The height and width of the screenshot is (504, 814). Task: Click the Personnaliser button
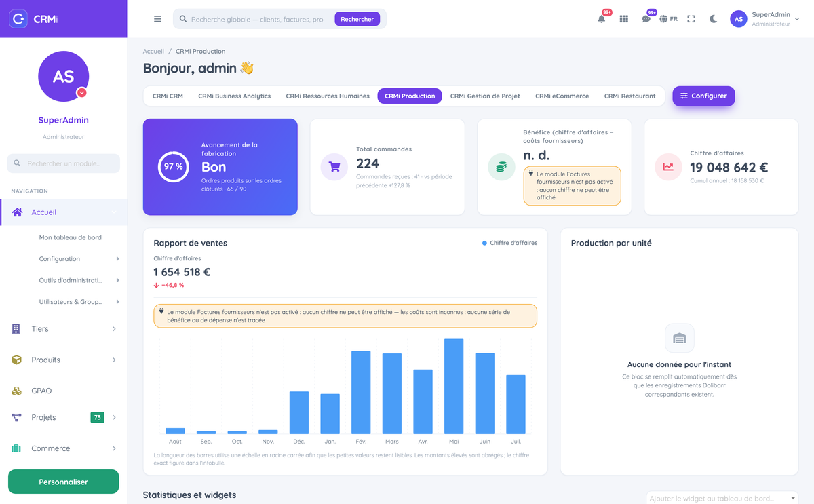pos(63,482)
